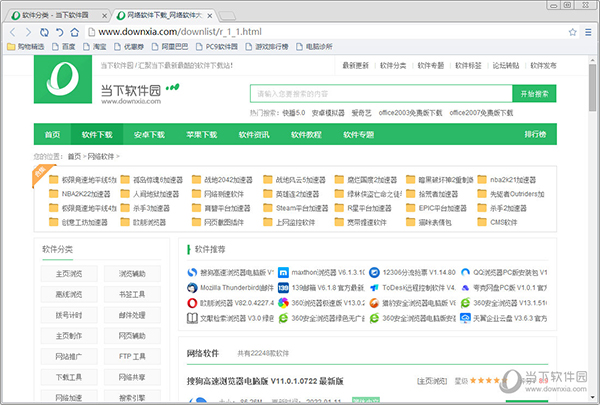Select the 书签工具 software category
This screenshot has height=405, width=600.
132,294
